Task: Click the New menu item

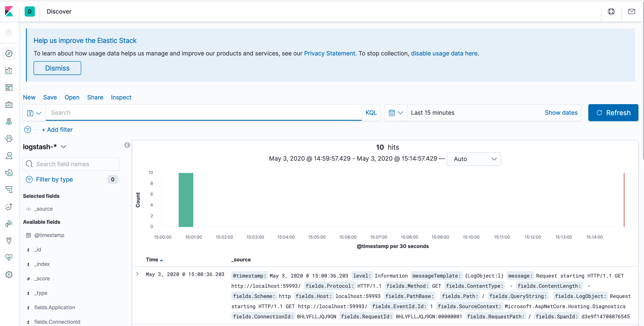Action: click(x=29, y=97)
